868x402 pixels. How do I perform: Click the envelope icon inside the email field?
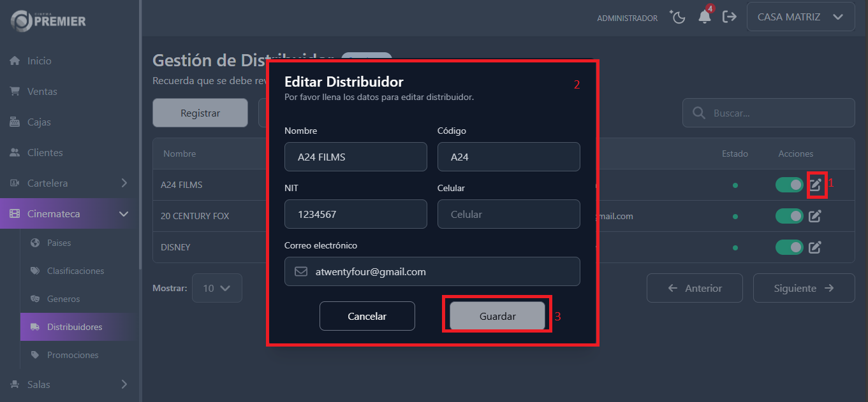pos(300,271)
